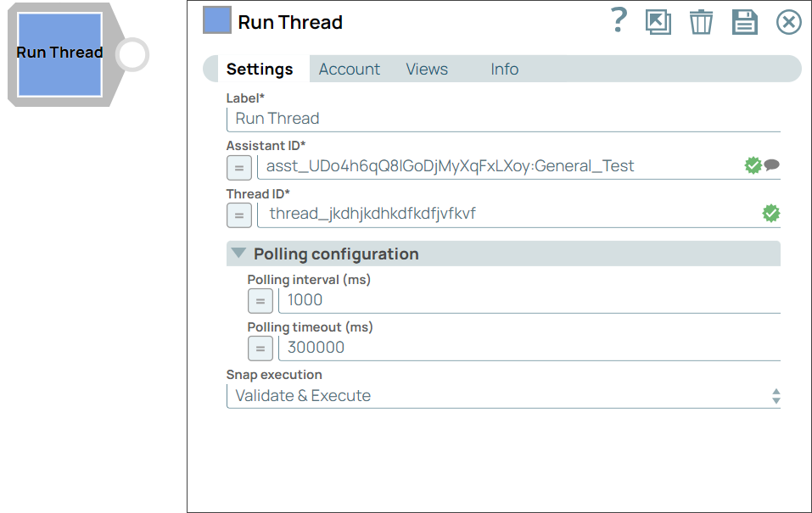Toggle expression button for Polling timeout

pyautogui.click(x=260, y=349)
